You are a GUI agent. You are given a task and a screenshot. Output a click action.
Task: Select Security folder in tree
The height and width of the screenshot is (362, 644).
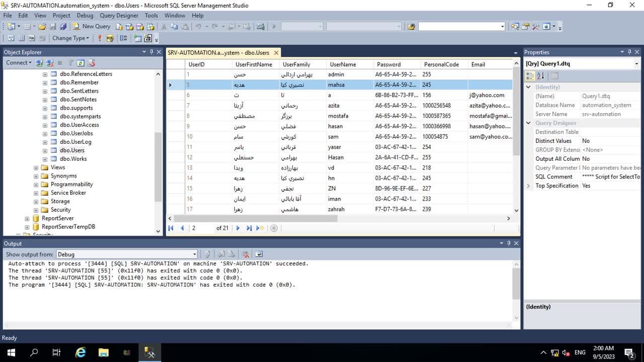pos(60,210)
